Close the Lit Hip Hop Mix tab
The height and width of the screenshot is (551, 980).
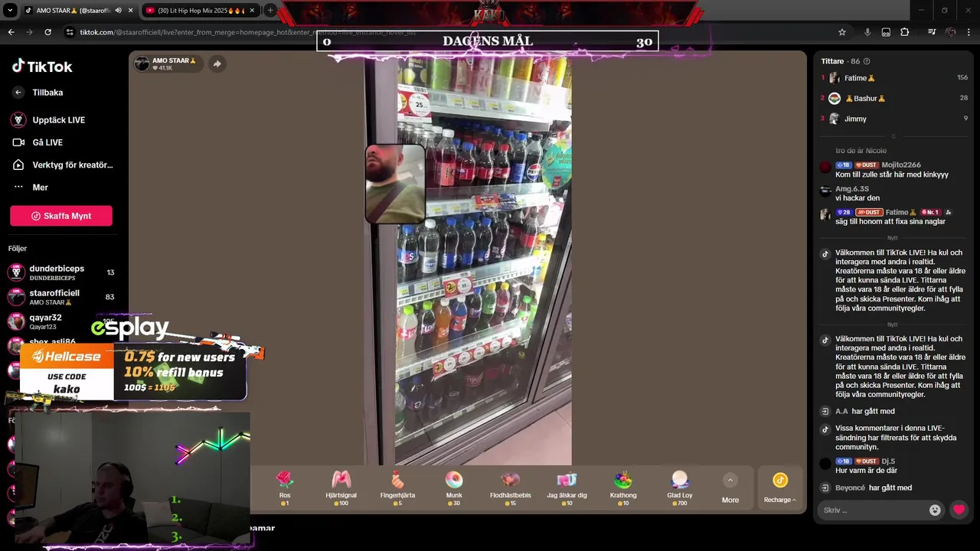point(252,11)
